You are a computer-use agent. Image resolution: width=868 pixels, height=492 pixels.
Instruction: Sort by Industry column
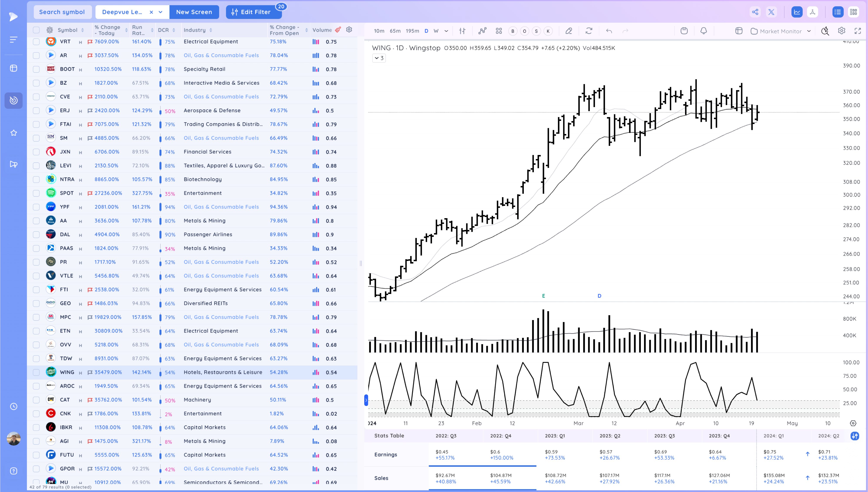[x=211, y=30]
